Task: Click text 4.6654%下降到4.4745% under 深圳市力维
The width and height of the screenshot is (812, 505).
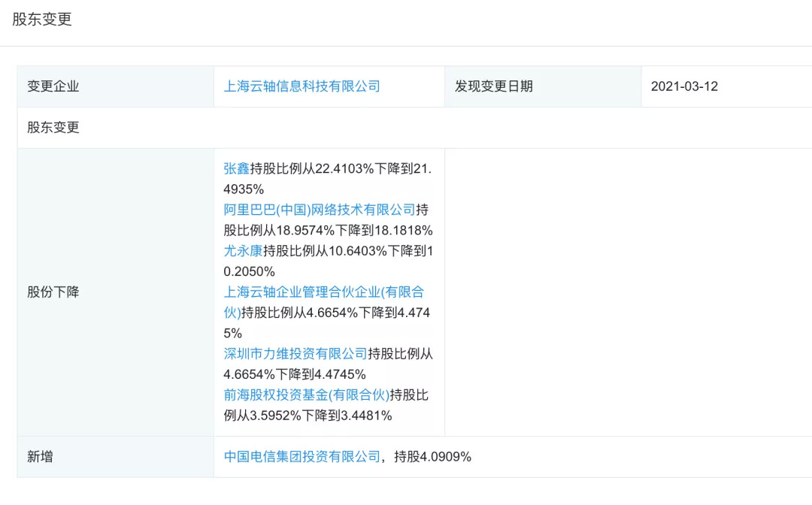Action: point(295,374)
